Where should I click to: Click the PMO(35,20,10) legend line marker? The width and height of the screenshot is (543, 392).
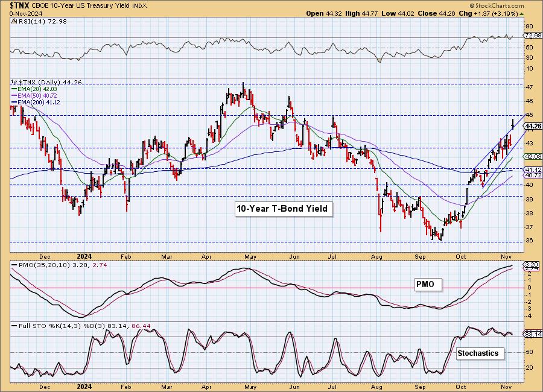(14, 265)
